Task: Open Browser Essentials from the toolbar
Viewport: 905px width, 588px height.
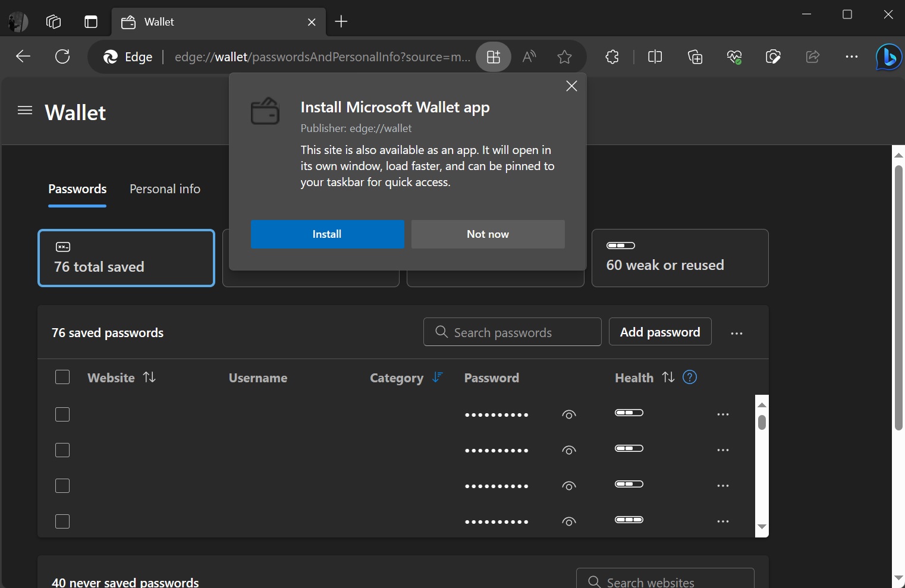Action: pyautogui.click(x=734, y=57)
